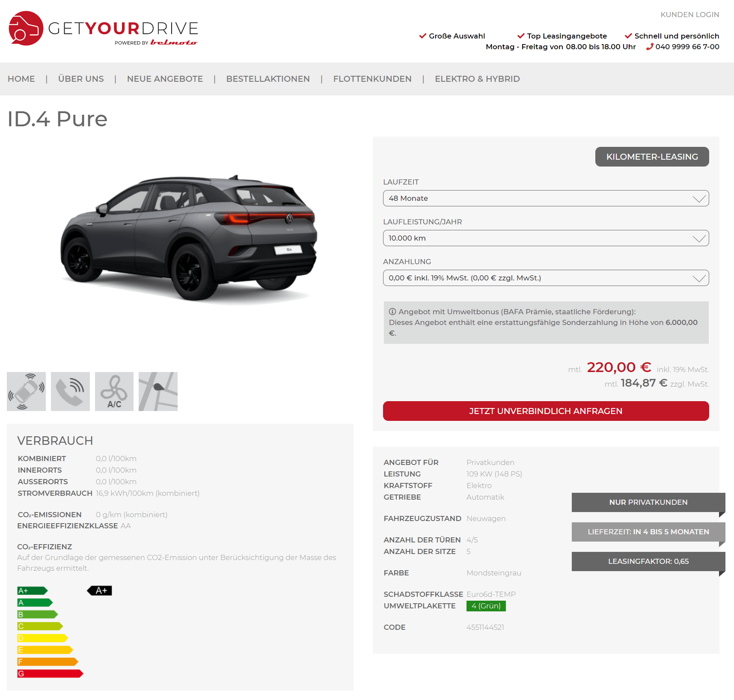The width and height of the screenshot is (734, 700).
Task: Click the Energieeffizienzklasse AA value
Action: coord(126,526)
